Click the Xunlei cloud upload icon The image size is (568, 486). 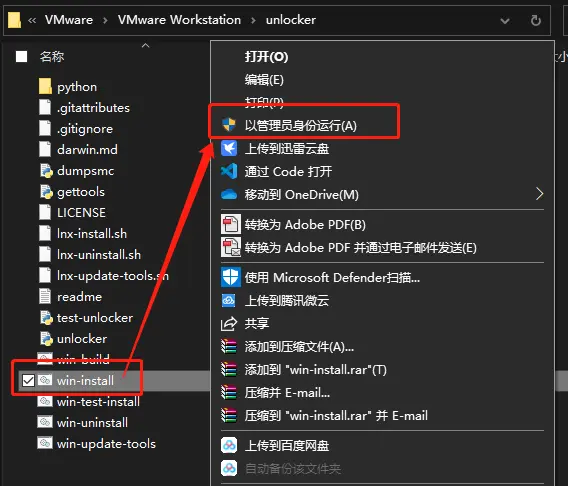(x=229, y=148)
